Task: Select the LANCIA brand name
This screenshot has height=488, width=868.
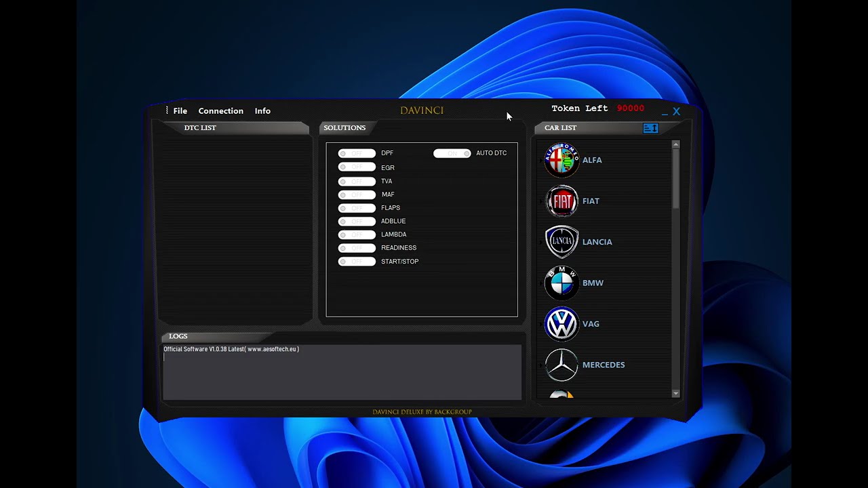Action: 597,242
